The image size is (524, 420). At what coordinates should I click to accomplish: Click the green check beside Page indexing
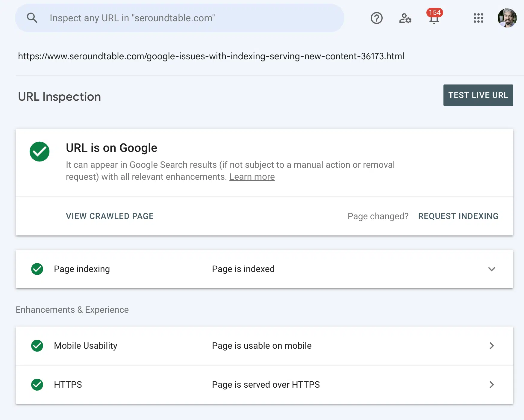pyautogui.click(x=37, y=269)
